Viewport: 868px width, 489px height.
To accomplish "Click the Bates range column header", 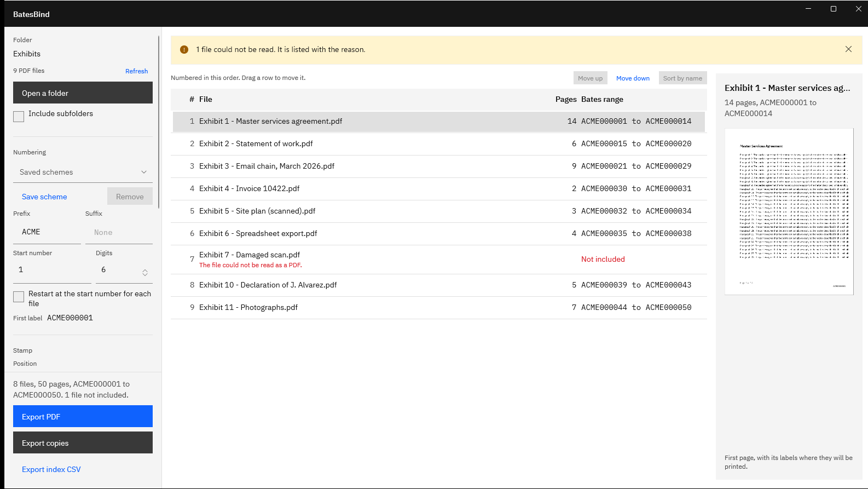I will pyautogui.click(x=602, y=99).
